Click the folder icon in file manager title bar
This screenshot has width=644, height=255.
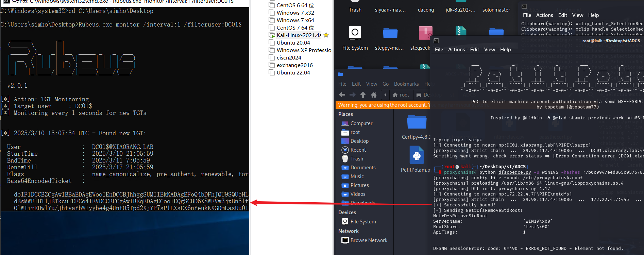(340, 74)
